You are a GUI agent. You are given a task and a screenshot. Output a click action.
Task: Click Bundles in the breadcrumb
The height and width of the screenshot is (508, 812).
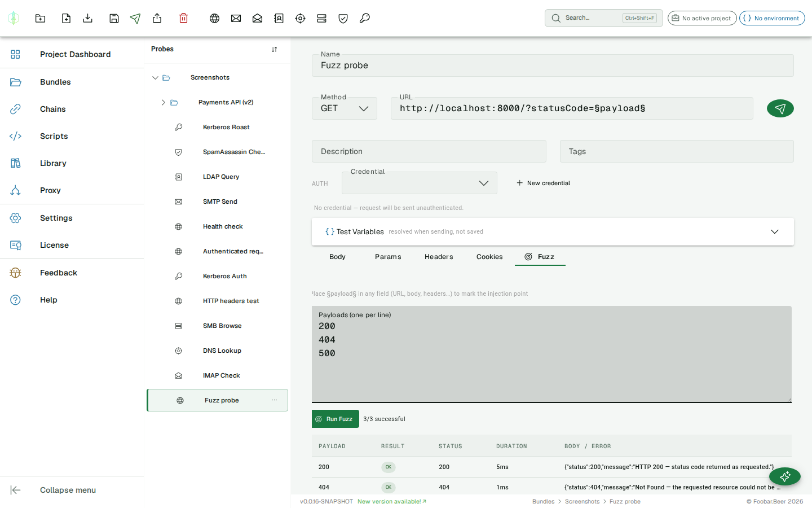click(544, 501)
